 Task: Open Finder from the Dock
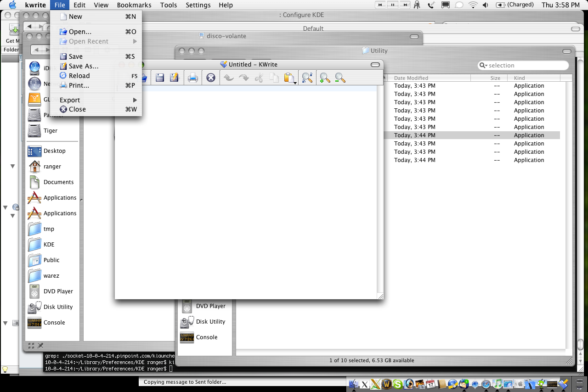354,384
